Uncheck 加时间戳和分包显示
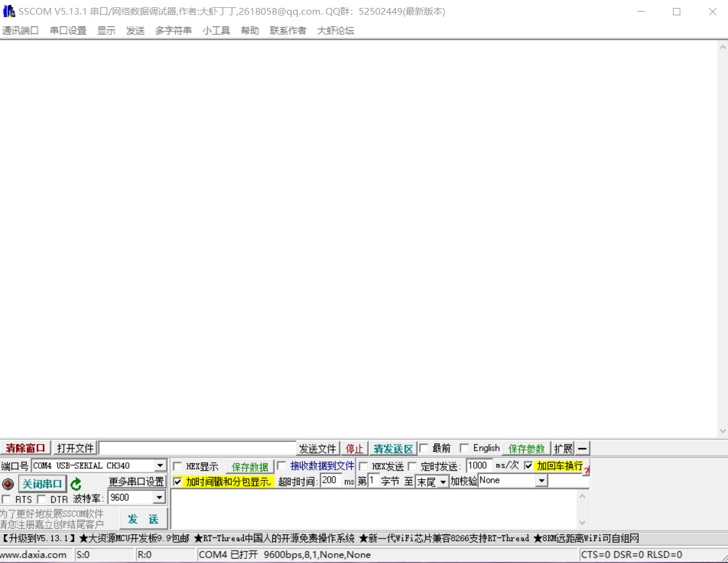The height and width of the screenshot is (563, 728). coord(177,480)
